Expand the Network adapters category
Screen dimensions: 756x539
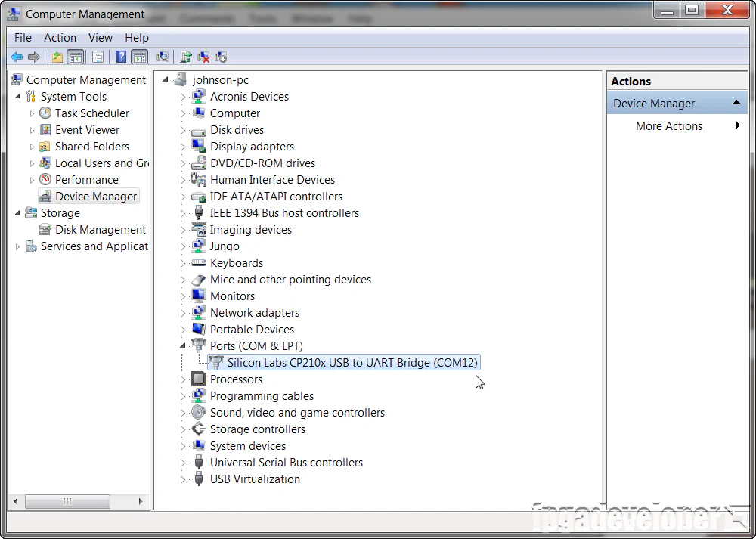(181, 312)
